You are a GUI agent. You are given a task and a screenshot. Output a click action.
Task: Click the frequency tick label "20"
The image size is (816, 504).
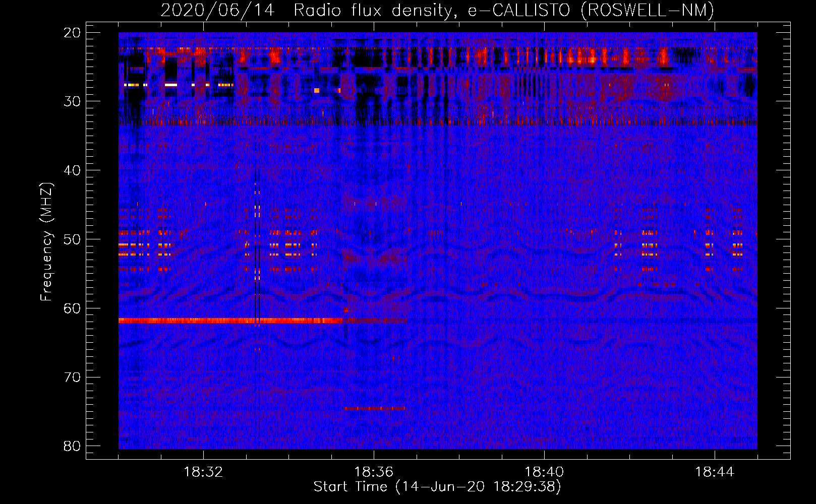coord(73,33)
